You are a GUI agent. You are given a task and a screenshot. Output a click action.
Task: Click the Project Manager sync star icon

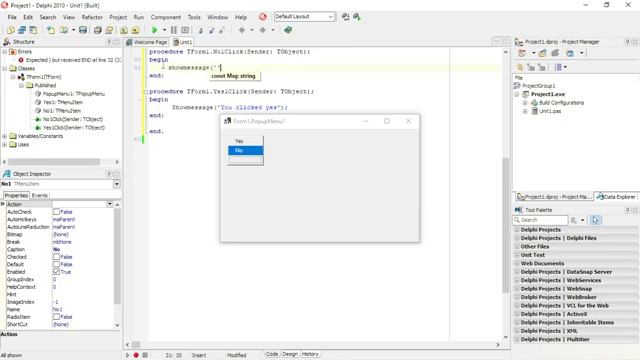[520, 67]
